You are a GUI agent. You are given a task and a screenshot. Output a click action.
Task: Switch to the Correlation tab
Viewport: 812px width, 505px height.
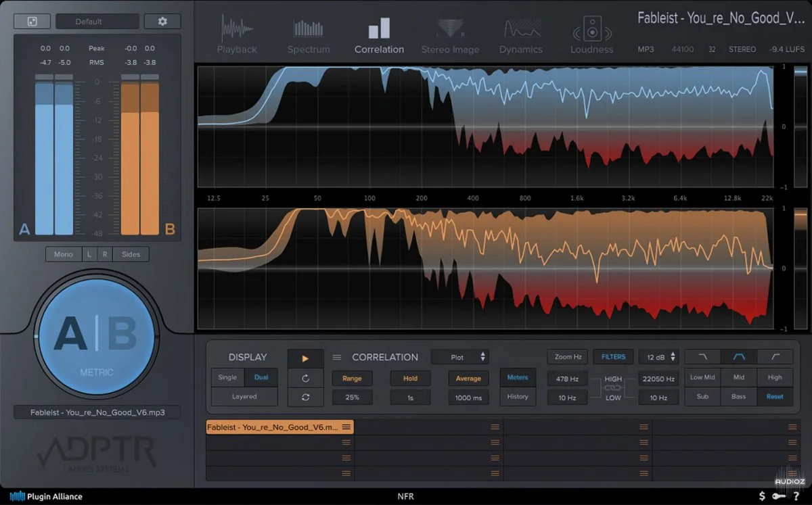coord(379,34)
